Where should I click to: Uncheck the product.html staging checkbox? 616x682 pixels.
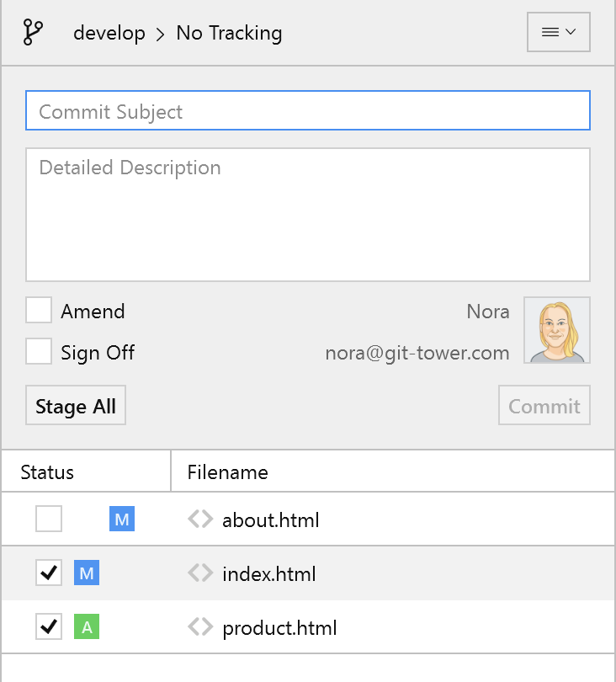click(x=49, y=627)
